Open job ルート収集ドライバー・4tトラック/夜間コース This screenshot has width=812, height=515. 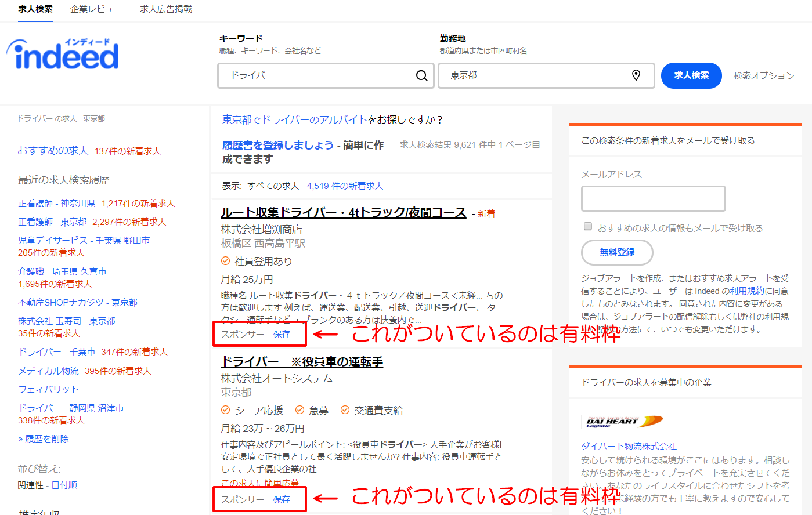tap(344, 213)
